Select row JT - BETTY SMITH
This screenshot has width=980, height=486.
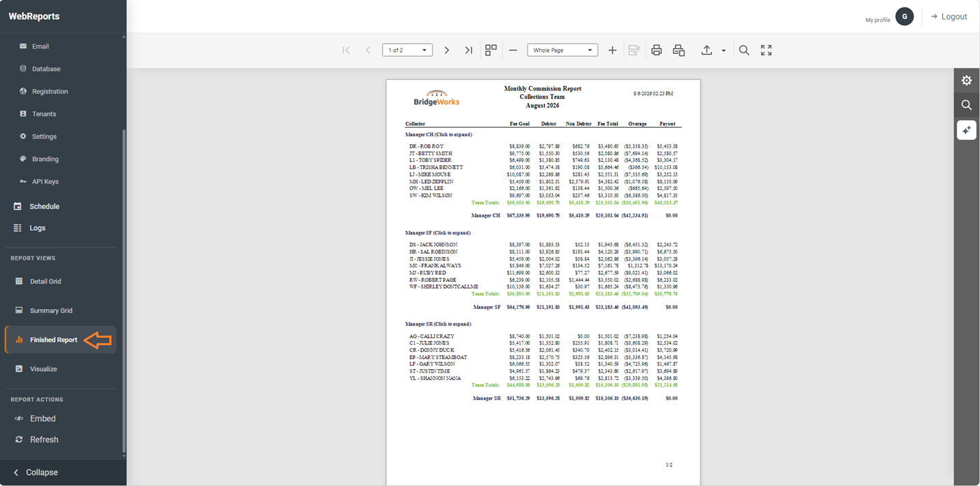(x=543, y=153)
